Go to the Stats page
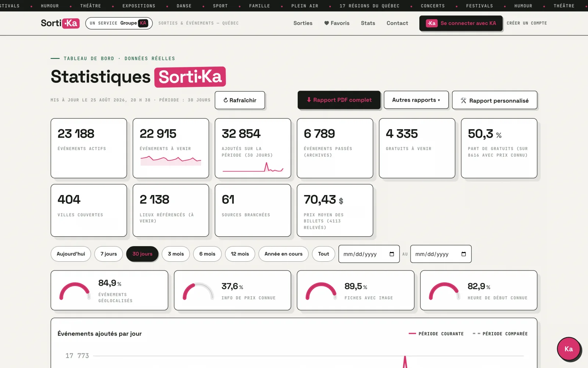The width and height of the screenshot is (588, 368). [368, 23]
